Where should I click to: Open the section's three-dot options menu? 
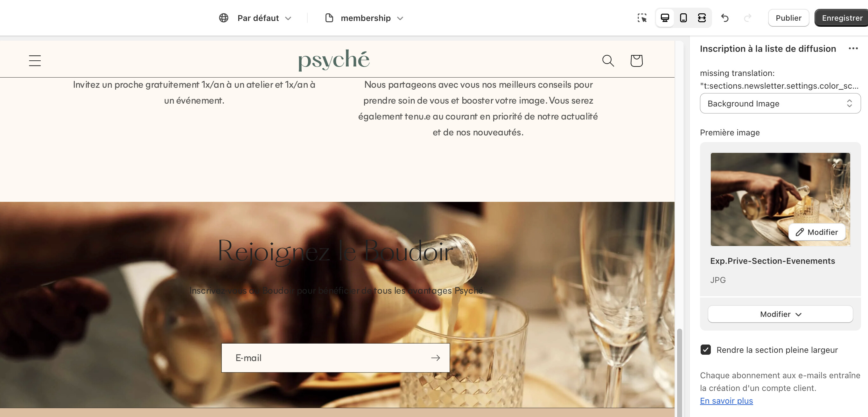click(x=853, y=48)
